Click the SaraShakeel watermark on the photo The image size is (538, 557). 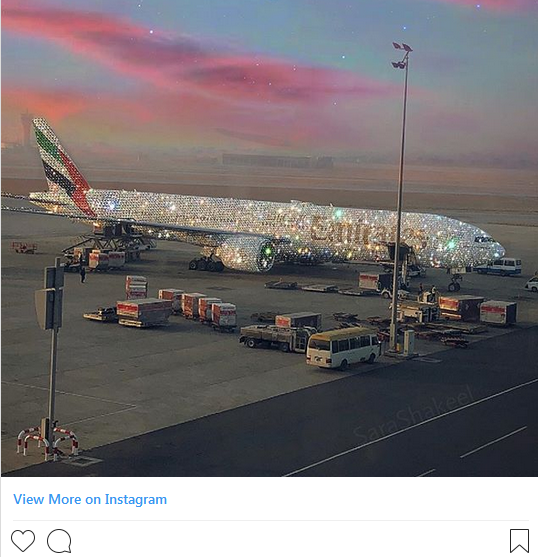[x=414, y=416]
